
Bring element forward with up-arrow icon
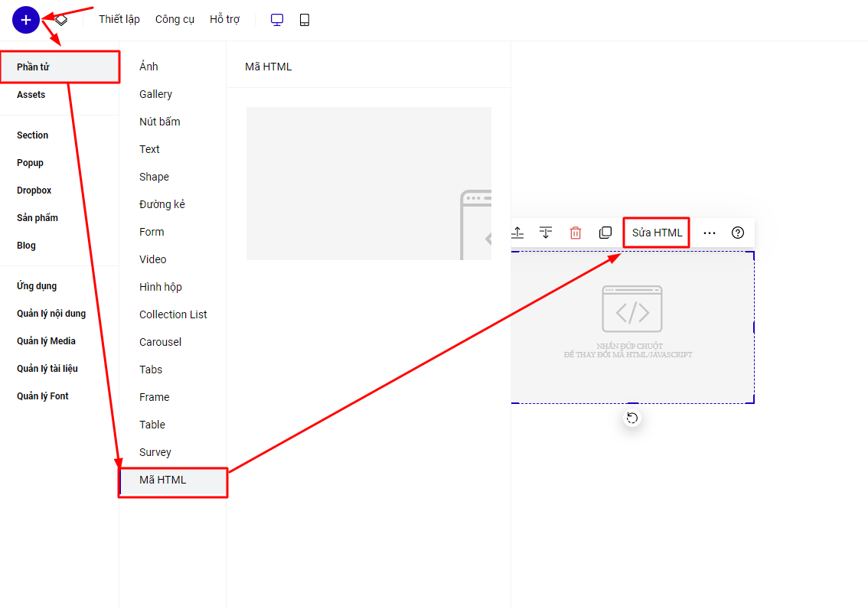(518, 233)
